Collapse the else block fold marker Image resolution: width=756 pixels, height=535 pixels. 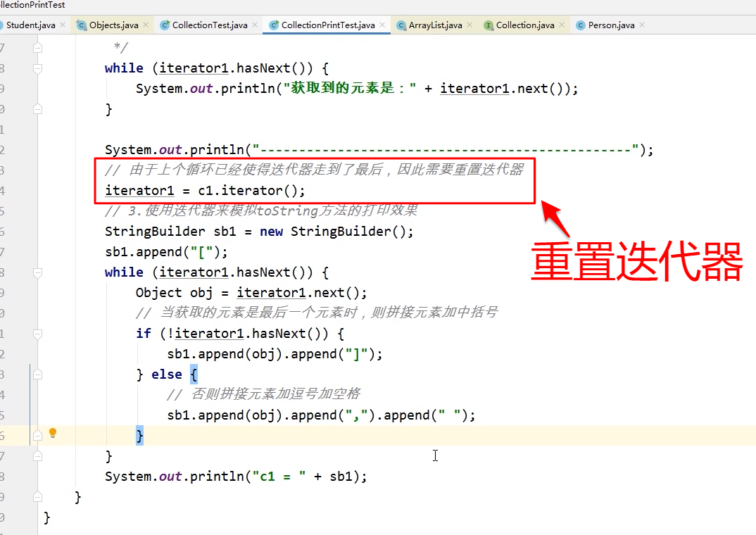[x=37, y=374]
